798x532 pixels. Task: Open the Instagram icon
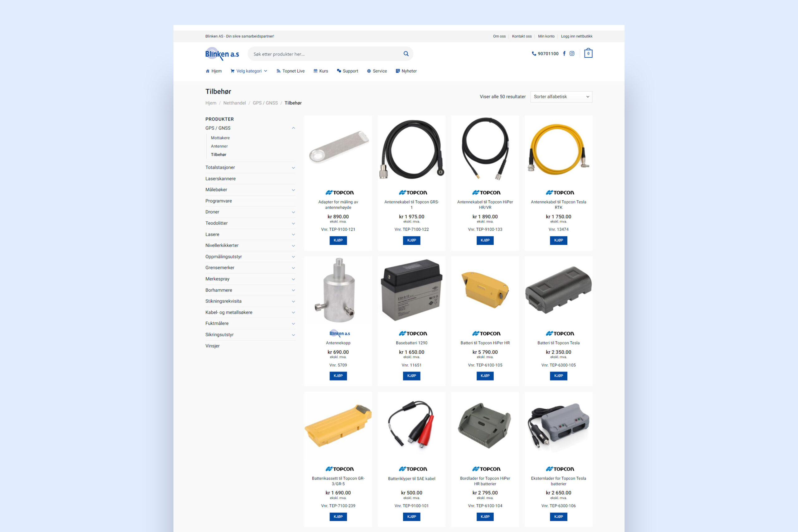572,53
